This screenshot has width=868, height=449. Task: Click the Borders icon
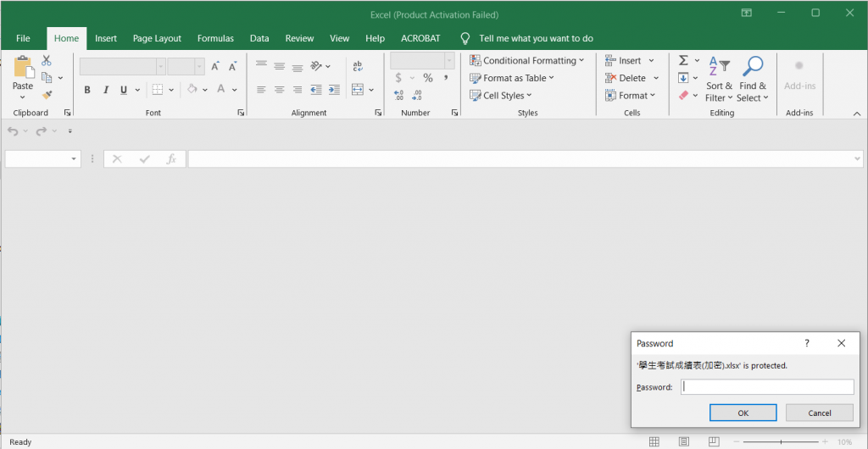(157, 90)
